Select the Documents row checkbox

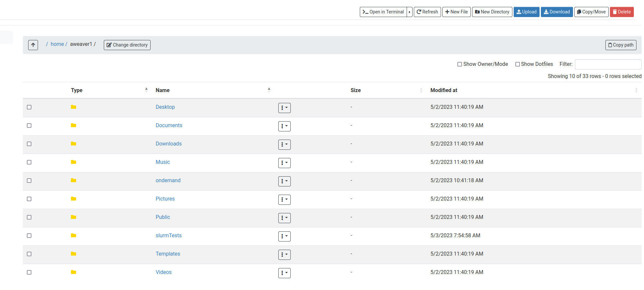point(29,126)
